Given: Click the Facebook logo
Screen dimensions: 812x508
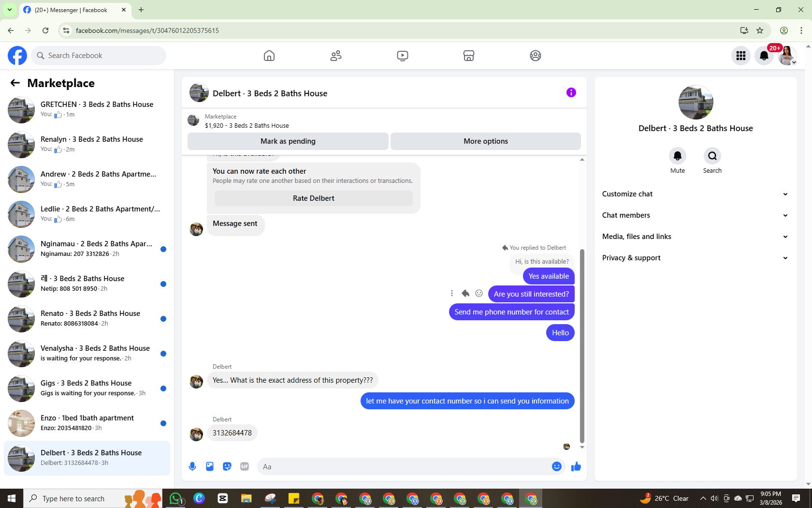Looking at the screenshot, I should tap(17, 56).
